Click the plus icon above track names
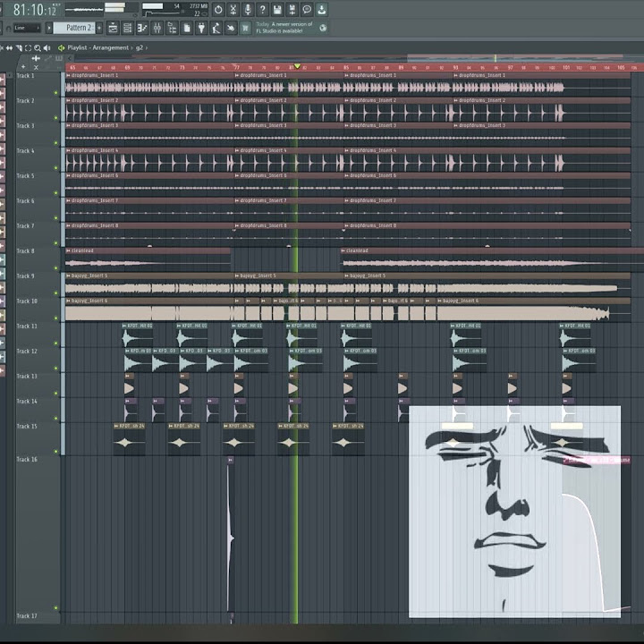Viewport: 644px width, 644px height. click(x=23, y=66)
